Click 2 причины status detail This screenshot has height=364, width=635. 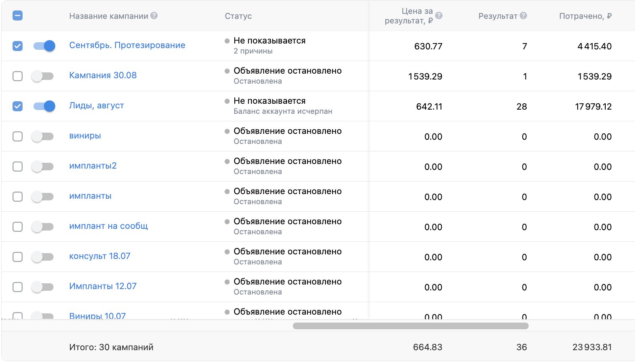(x=253, y=51)
